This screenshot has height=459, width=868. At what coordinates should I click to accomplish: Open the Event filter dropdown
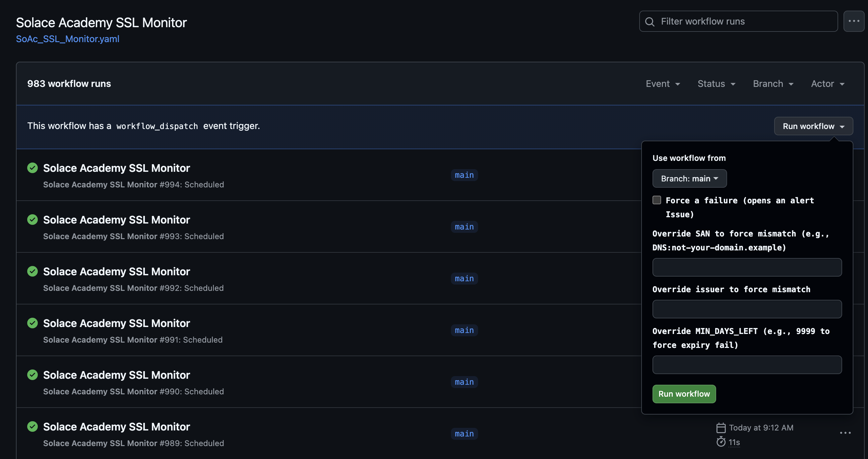point(663,84)
